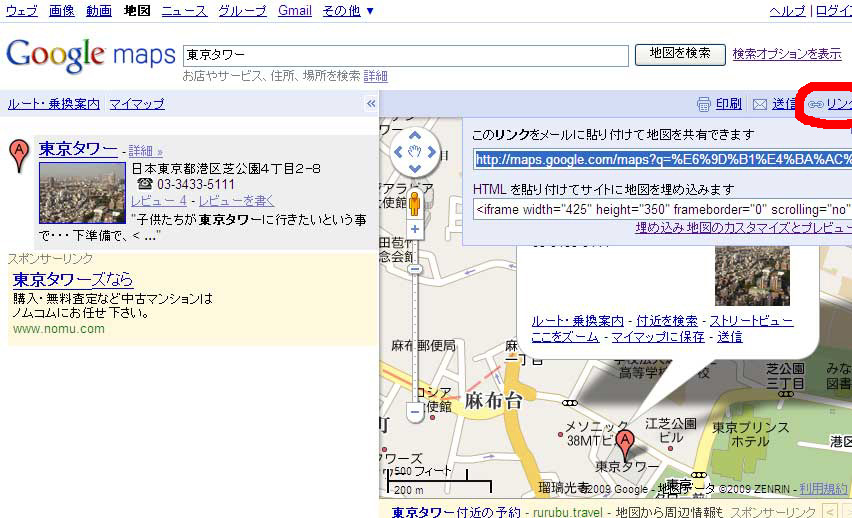Click the www.nomu.com ad URL
This screenshot has height=518, width=852.
[59, 328]
